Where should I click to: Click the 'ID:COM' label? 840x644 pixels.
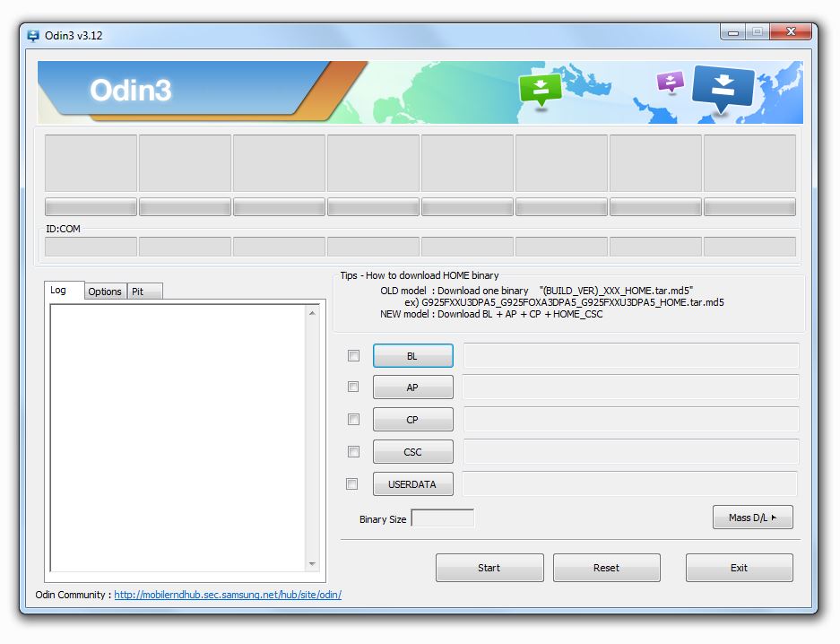(64, 229)
